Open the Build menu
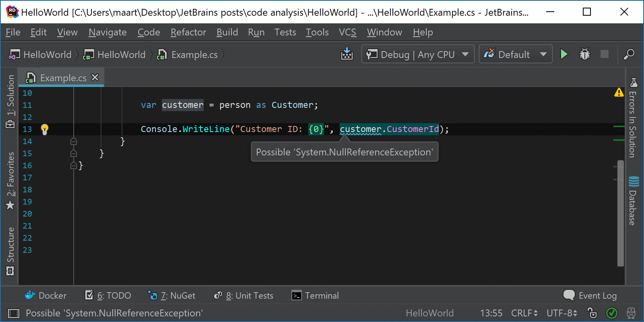The height and width of the screenshot is (322, 644). click(x=227, y=32)
